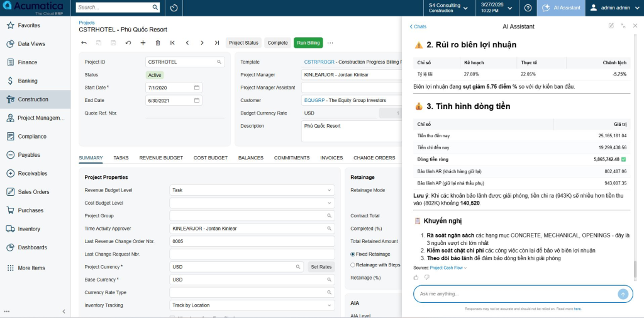644x318 pixels.
Task: Expand the Revenue Budget Level dropdown
Action: coord(329,190)
